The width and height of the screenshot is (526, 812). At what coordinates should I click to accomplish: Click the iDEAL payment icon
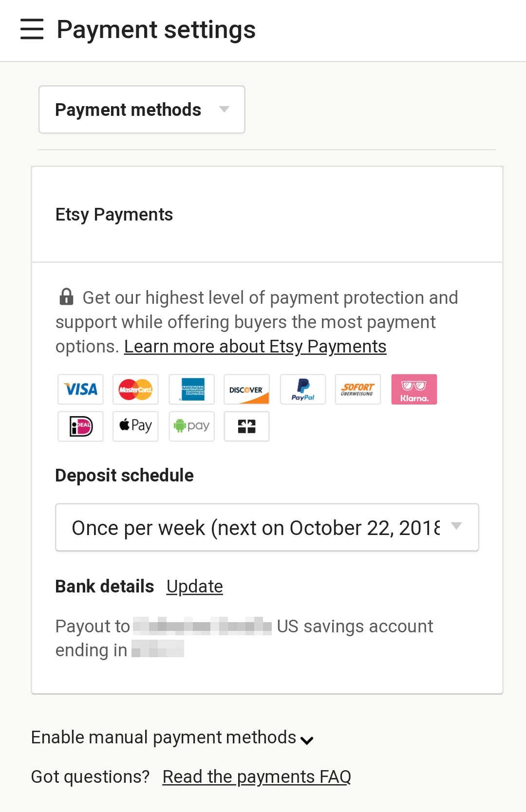(81, 426)
